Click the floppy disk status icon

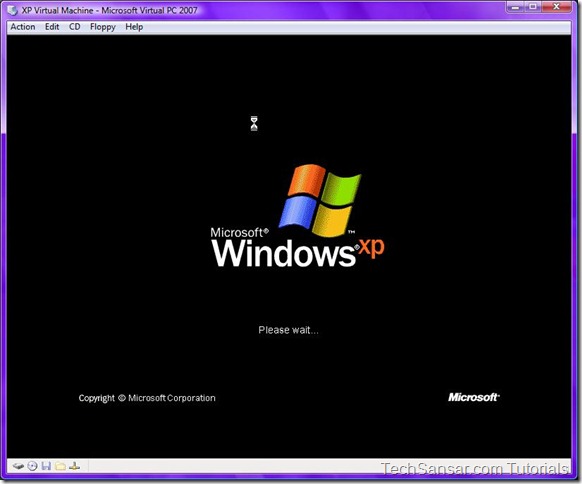(x=46, y=466)
